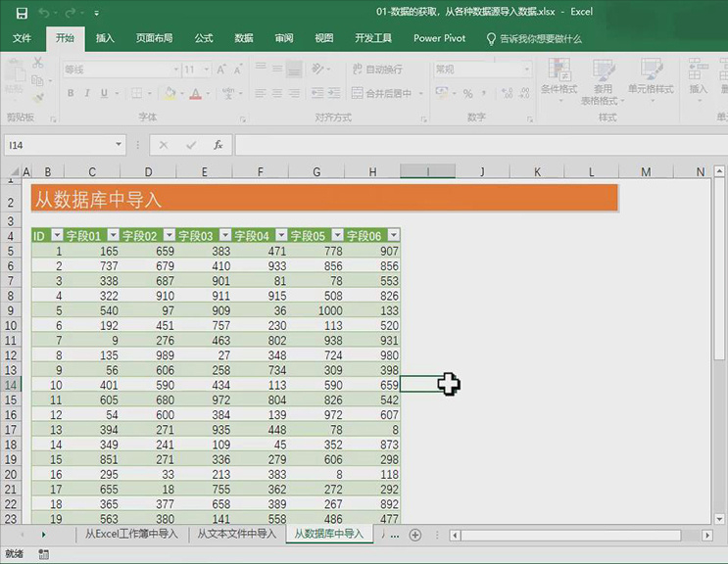Viewport: 728px width, 564px height.
Task: Click the Decrease Font Size icon
Action: click(238, 70)
